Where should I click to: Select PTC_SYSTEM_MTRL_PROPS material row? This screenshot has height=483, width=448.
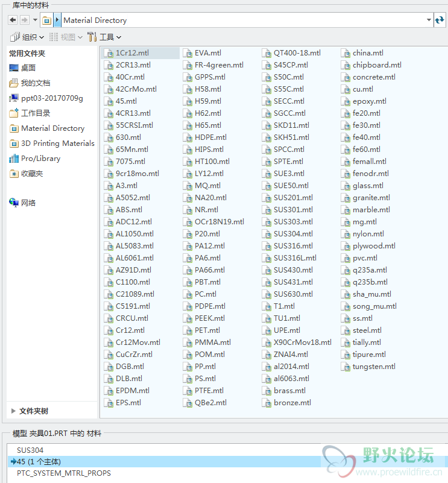pos(64,473)
